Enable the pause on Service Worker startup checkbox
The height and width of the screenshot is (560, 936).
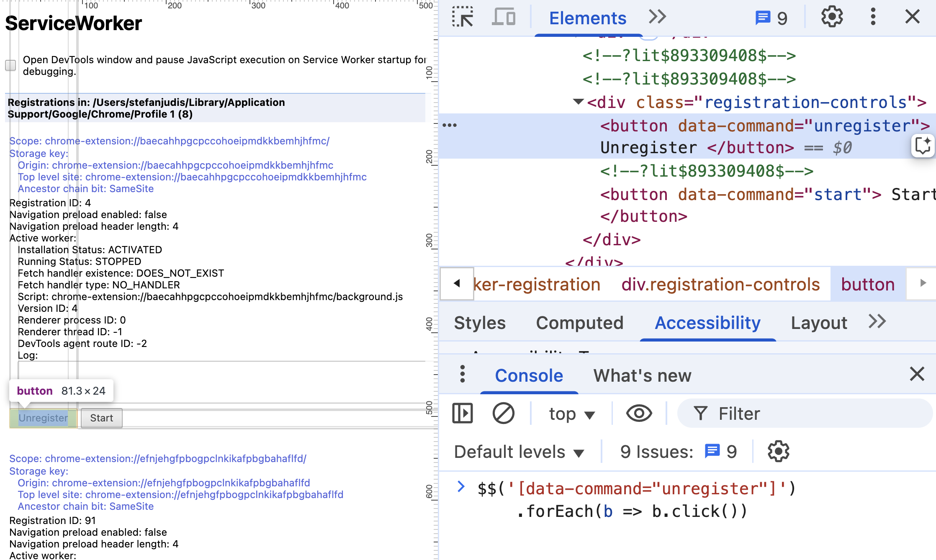pos(10,65)
